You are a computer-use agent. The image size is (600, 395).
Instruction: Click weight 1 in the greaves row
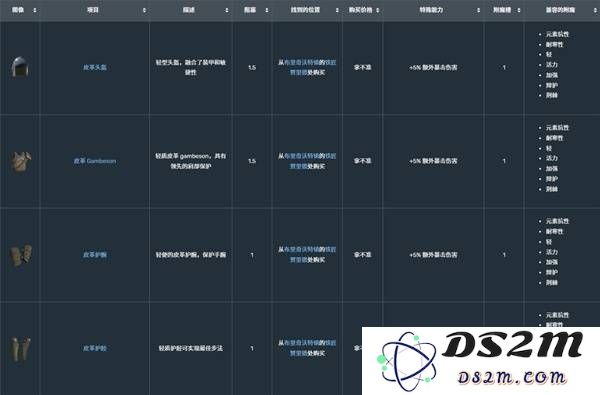252,348
